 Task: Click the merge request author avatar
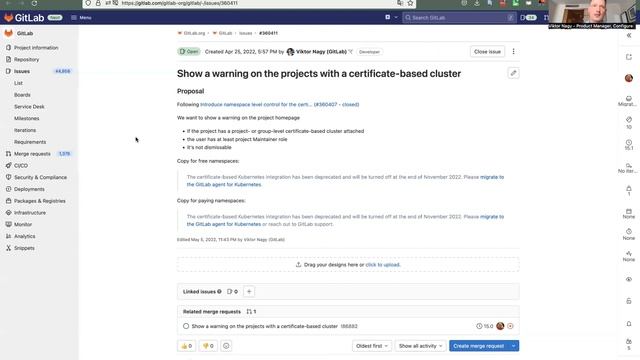[500, 326]
